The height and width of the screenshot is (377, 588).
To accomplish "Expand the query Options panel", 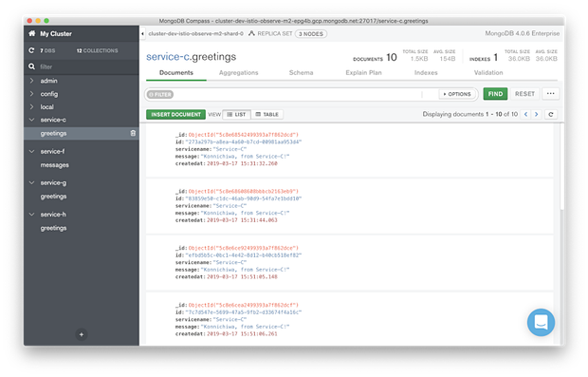I will click(x=457, y=94).
